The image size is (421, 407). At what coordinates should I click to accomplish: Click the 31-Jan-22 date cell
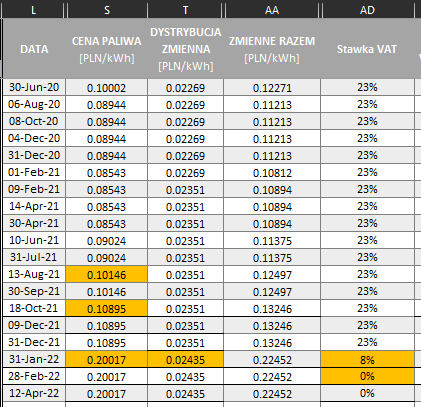tap(34, 359)
